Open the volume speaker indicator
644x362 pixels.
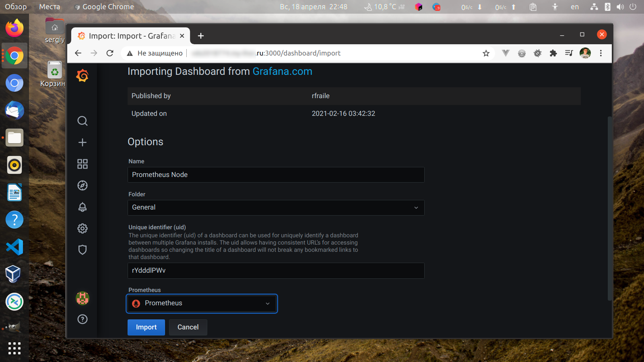coord(620,7)
